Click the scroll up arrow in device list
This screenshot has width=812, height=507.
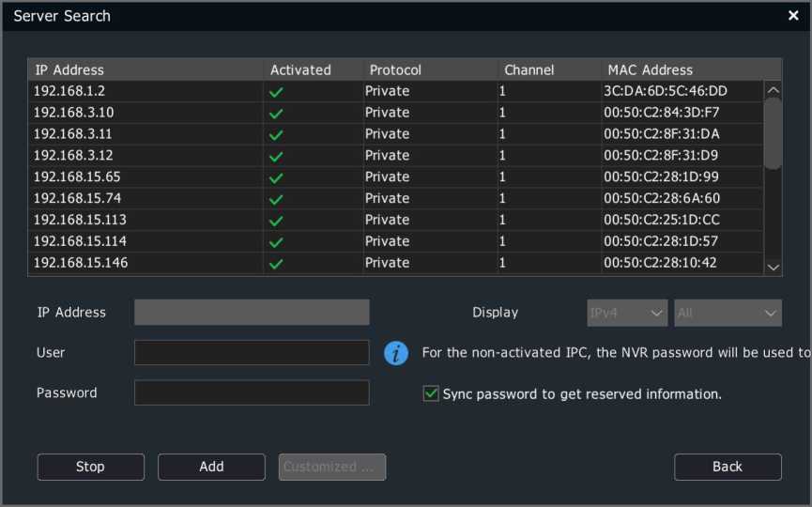pos(774,90)
